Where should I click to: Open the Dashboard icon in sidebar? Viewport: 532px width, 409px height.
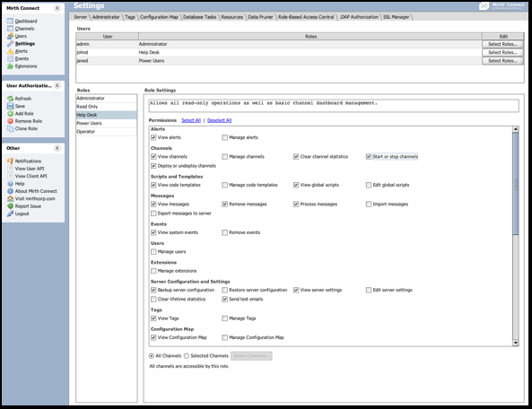(10, 21)
